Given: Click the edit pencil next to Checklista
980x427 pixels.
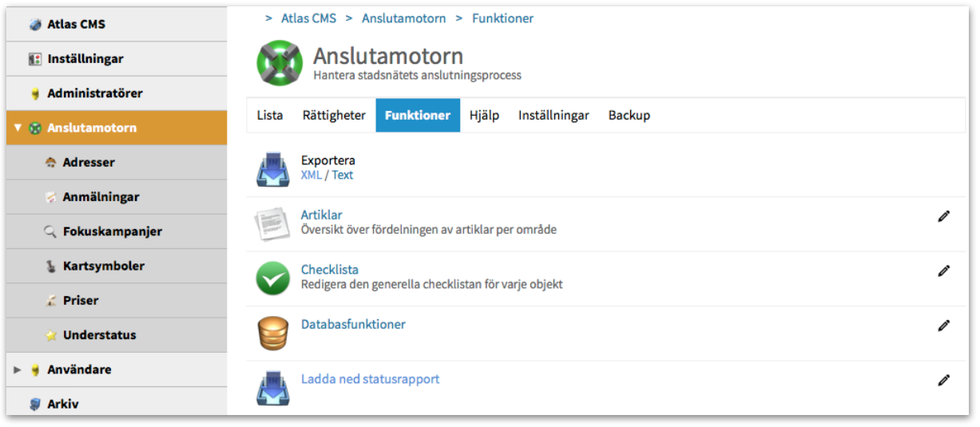Looking at the screenshot, I should point(943,271).
